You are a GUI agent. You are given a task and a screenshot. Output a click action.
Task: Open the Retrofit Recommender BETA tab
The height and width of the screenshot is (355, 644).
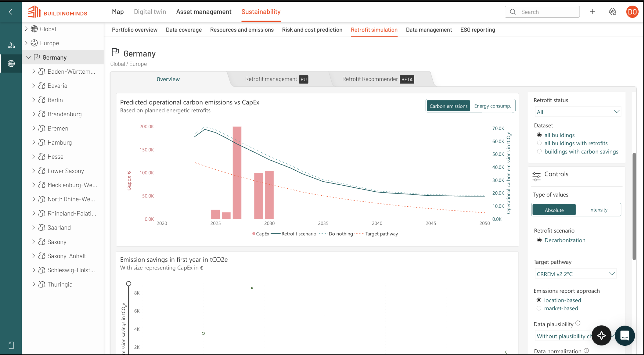click(x=378, y=79)
